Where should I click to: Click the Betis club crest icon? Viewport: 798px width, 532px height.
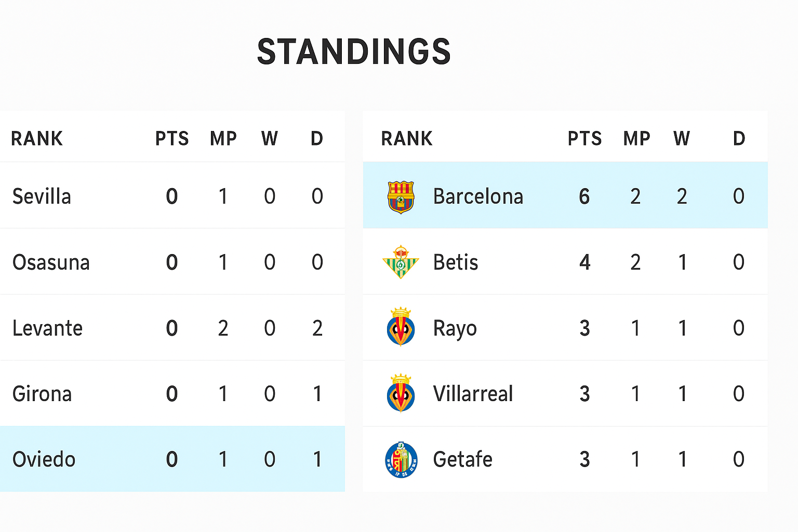point(401,262)
